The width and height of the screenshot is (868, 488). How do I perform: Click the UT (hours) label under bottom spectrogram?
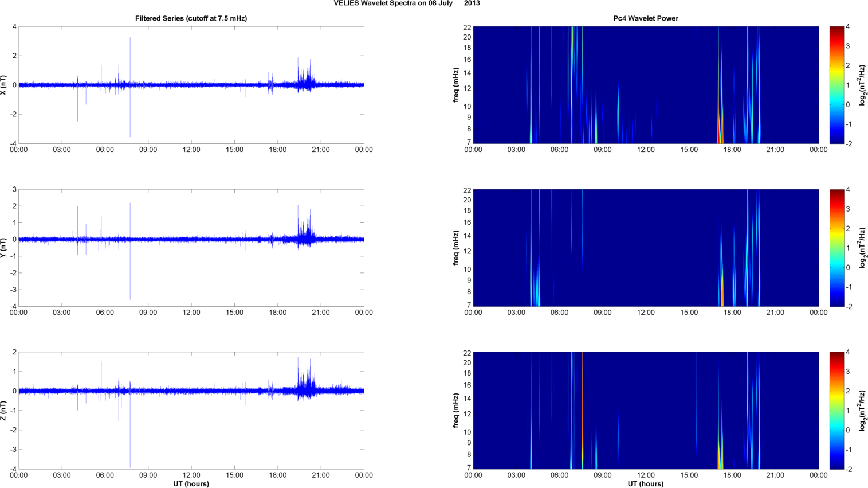pos(645,484)
